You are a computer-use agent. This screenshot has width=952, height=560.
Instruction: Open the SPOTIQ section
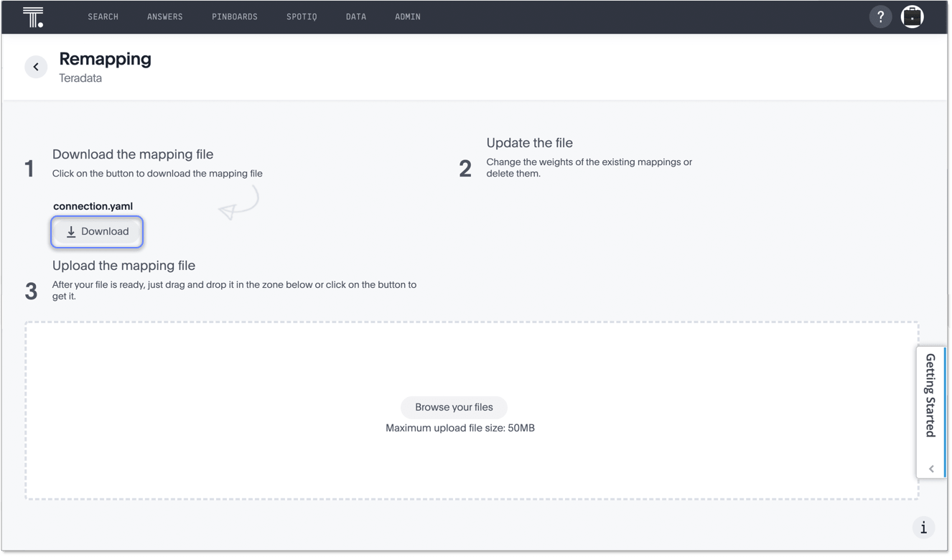tap(302, 16)
